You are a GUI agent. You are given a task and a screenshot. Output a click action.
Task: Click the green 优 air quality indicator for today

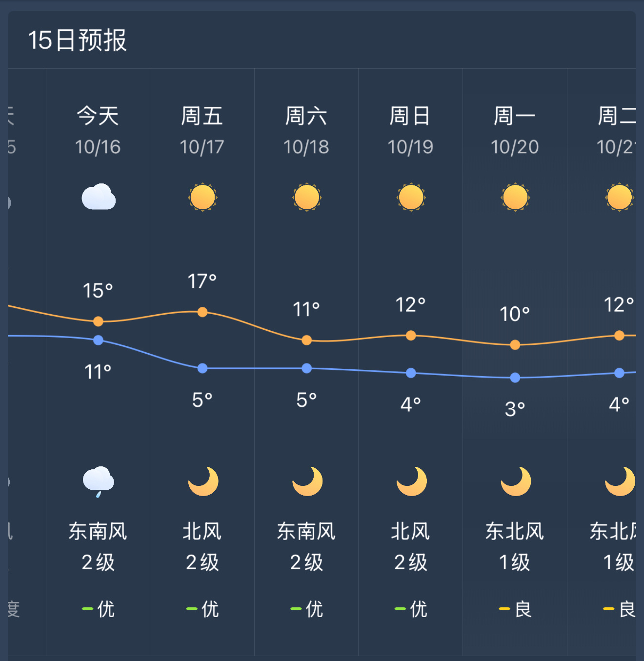98,609
